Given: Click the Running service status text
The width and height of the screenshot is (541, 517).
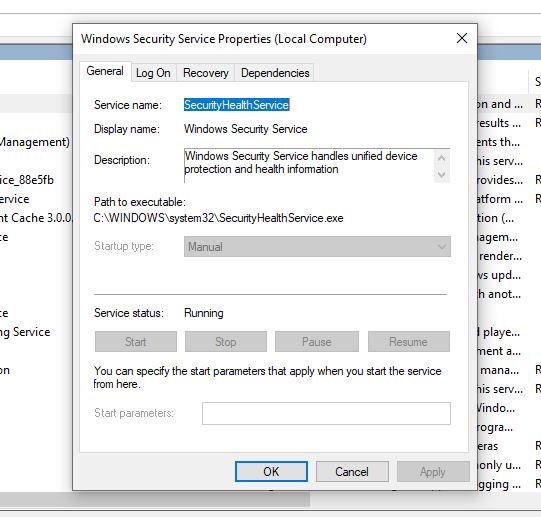Looking at the screenshot, I should pyautogui.click(x=204, y=313).
